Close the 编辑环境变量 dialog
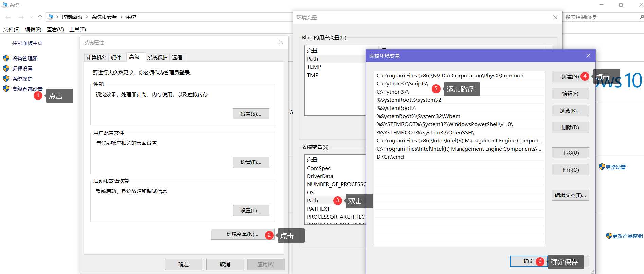This screenshot has height=274, width=644. (x=588, y=56)
